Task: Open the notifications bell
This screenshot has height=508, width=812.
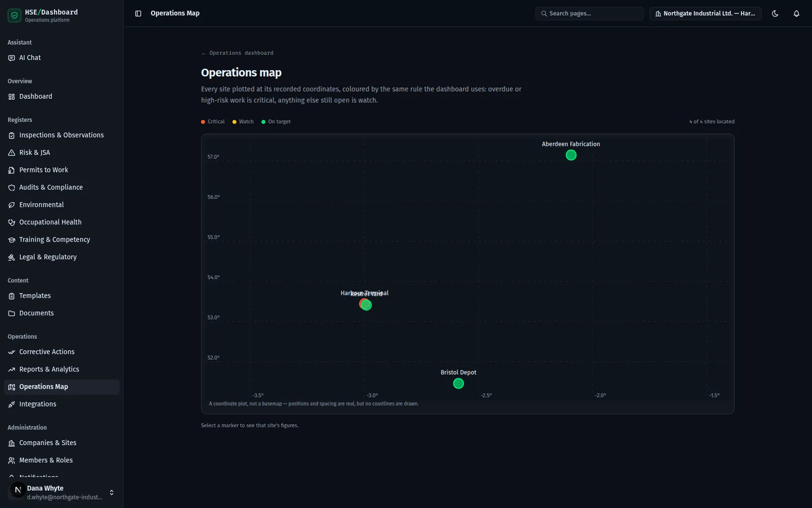Action: [796, 14]
